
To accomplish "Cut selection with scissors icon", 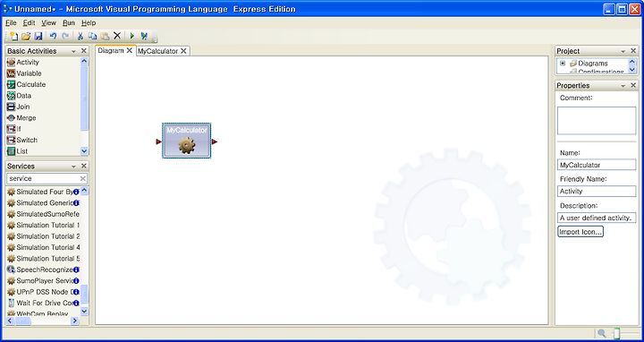I will point(80,36).
